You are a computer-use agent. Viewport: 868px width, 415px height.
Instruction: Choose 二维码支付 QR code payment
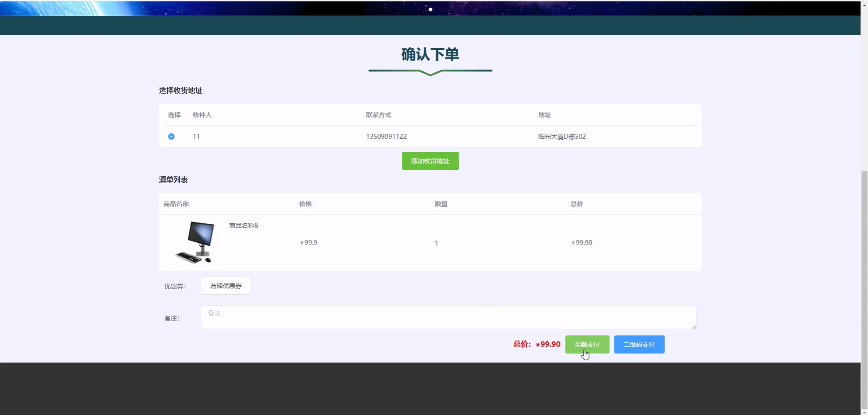pyautogui.click(x=639, y=344)
